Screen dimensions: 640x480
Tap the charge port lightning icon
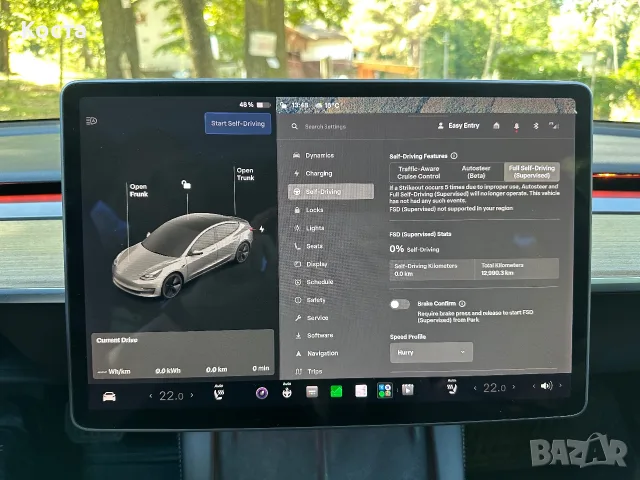[262, 229]
